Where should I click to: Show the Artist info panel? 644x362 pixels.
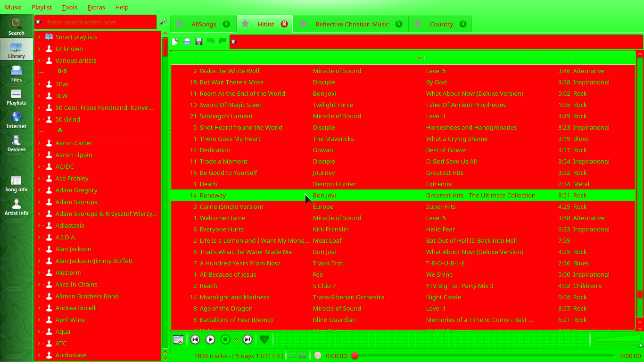click(x=17, y=207)
